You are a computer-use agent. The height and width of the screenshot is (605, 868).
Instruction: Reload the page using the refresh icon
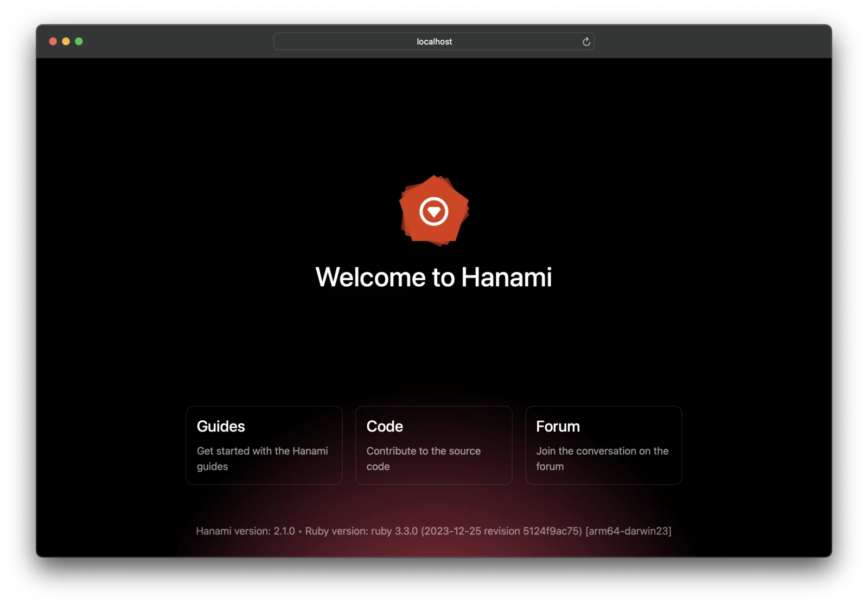point(586,42)
